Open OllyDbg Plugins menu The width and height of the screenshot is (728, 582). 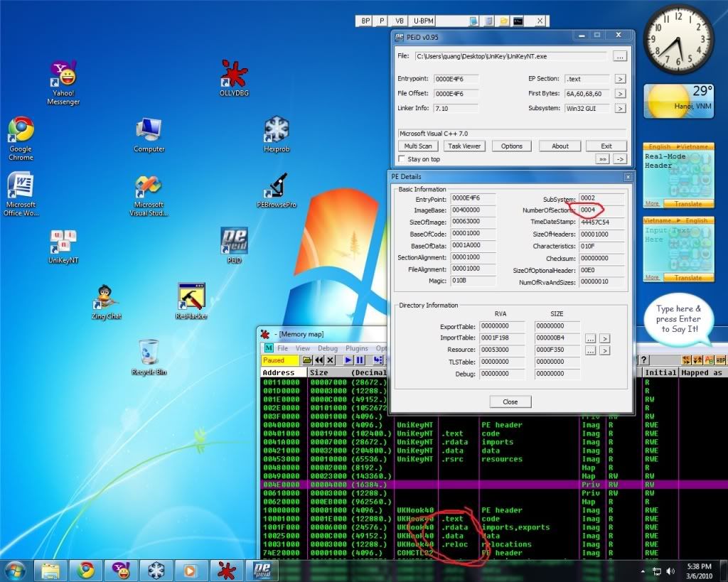[x=357, y=348]
